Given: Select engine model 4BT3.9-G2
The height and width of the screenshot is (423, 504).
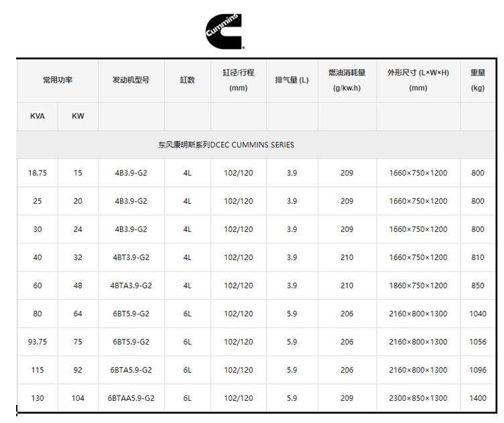Looking at the screenshot, I should coord(131,257).
